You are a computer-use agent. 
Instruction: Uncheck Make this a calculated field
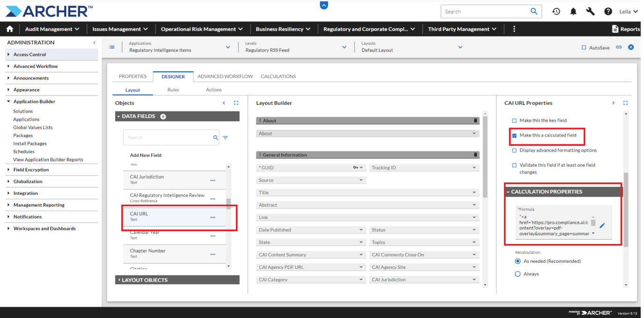point(514,135)
